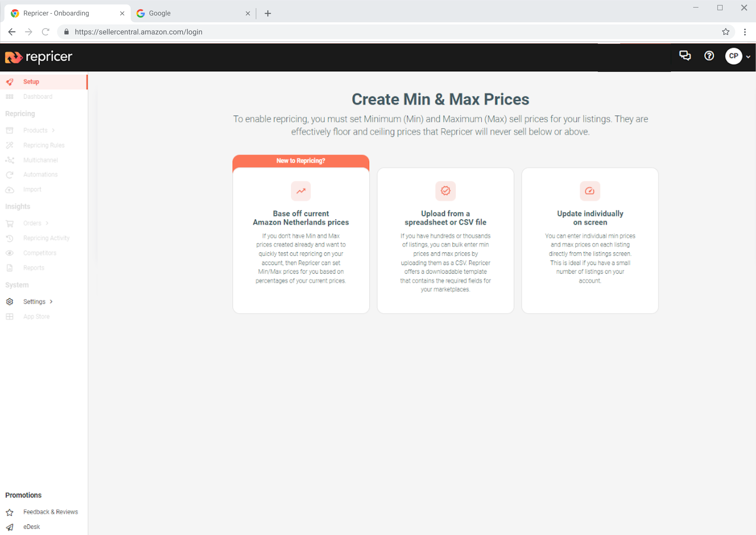Close the Google browser tab
Image resolution: width=756 pixels, height=535 pixels.
(248, 13)
